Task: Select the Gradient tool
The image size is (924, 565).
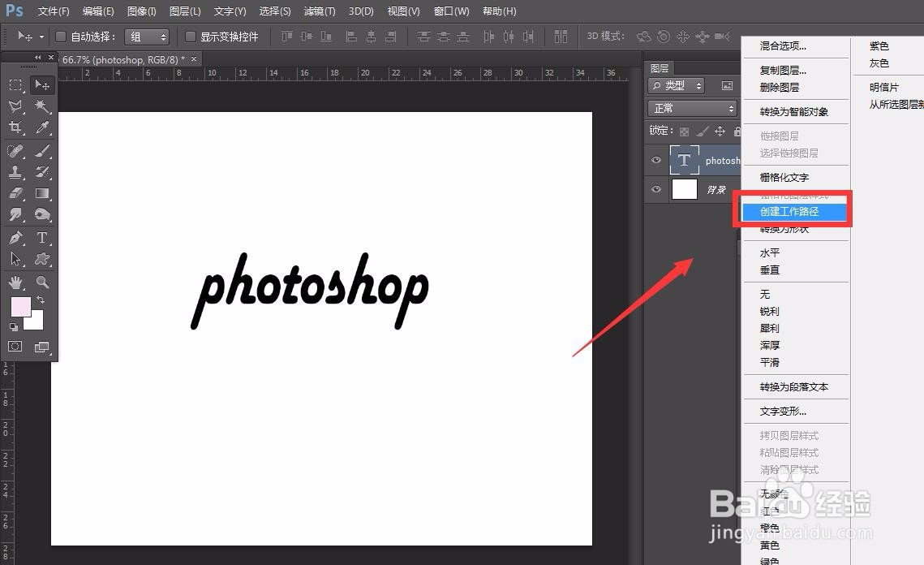Action: pyautogui.click(x=42, y=193)
